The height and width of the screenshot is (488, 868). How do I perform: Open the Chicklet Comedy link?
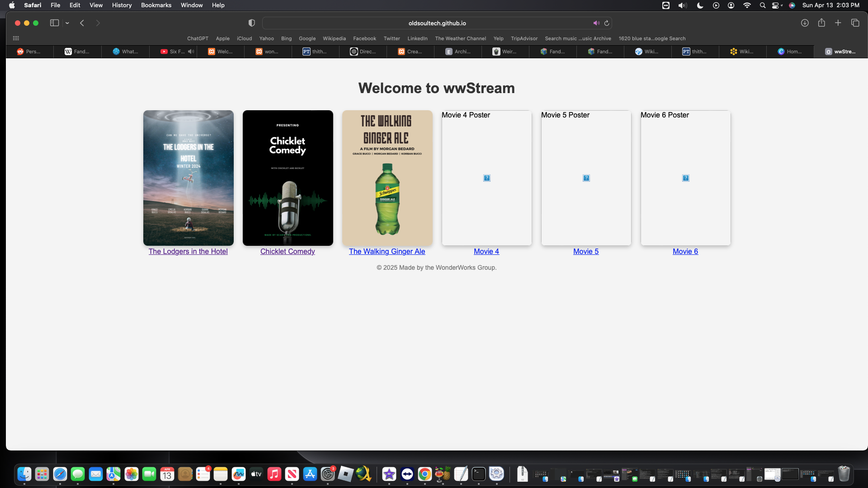pos(288,252)
